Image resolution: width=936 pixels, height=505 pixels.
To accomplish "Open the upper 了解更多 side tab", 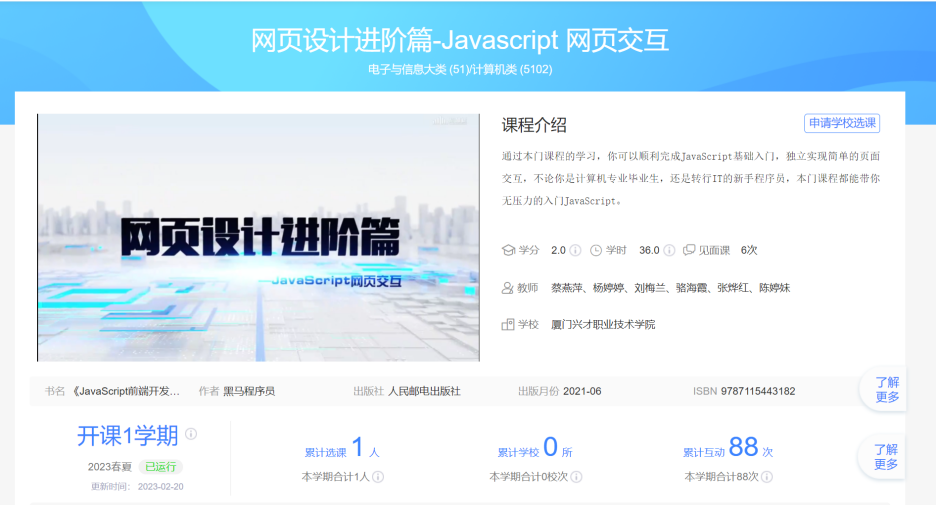I will point(885,389).
